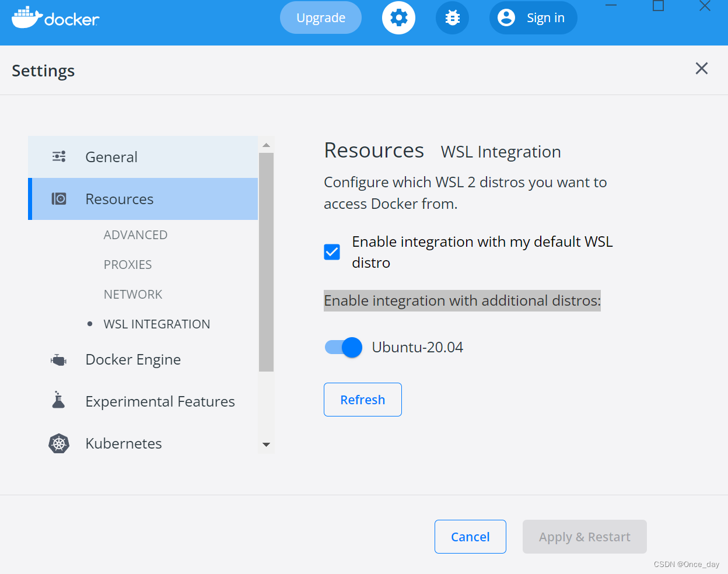Close the Docker Desktop window
This screenshot has height=574, width=728.
point(705,6)
